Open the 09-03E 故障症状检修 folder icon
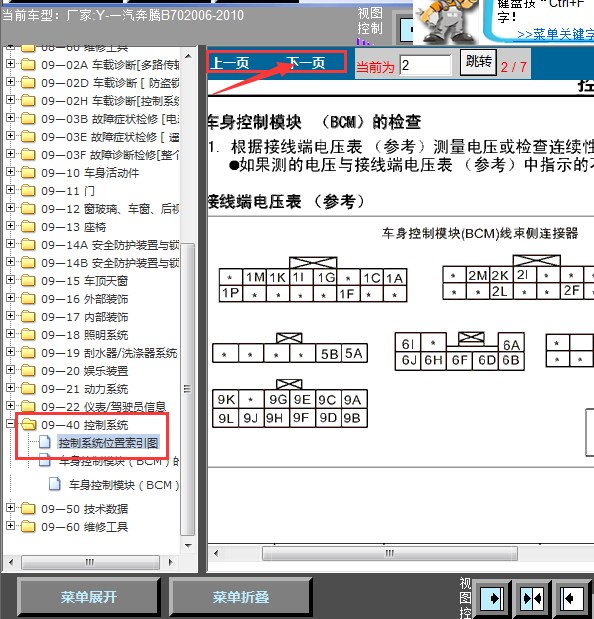Screen dimensions: 594x619 [28, 136]
